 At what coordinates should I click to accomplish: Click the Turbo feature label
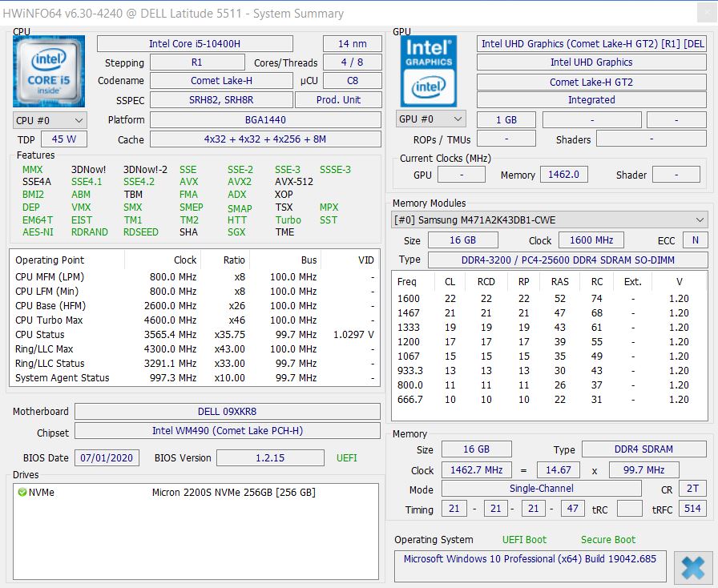288,219
